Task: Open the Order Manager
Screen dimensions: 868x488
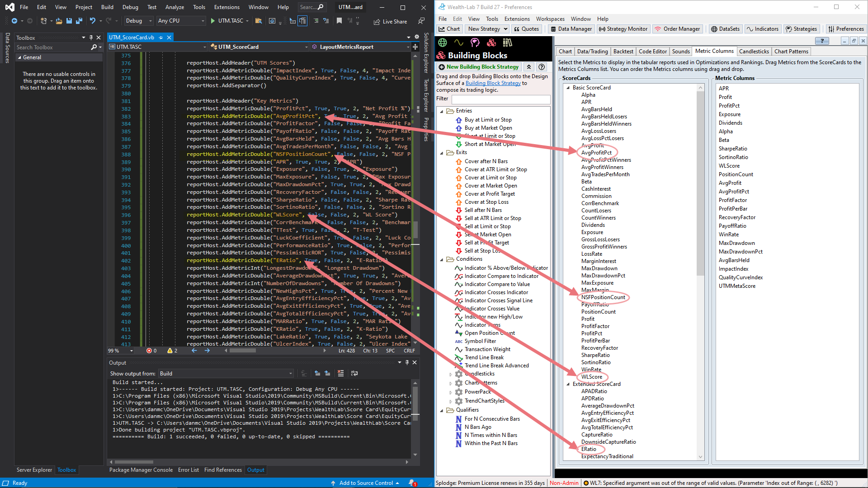Action: [677, 29]
